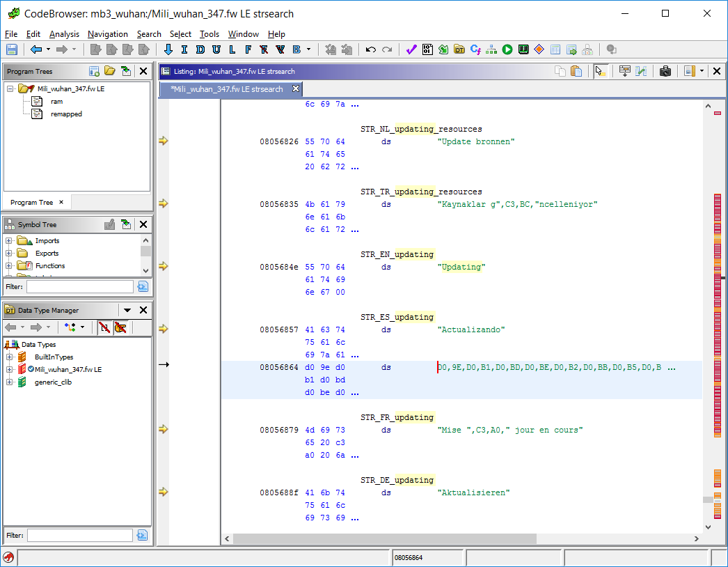Viewport: 728px width, 567px height.
Task: Open the Tools menu
Action: 209,34
